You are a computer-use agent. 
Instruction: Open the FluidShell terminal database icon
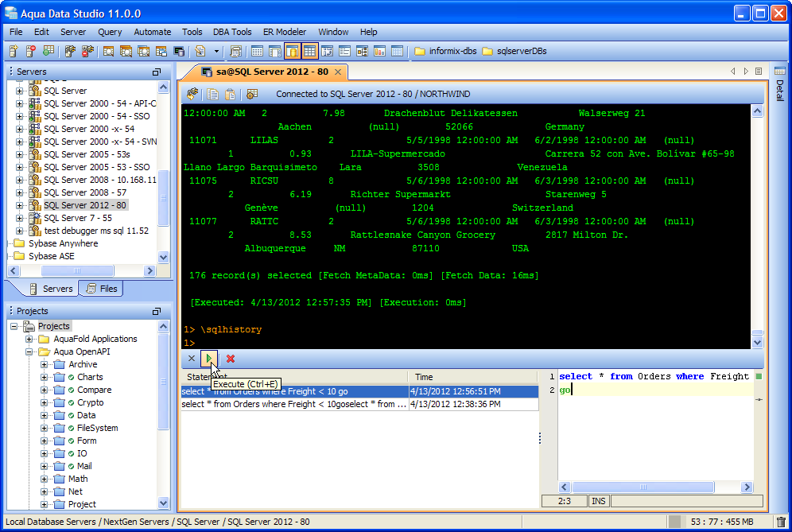(179, 51)
